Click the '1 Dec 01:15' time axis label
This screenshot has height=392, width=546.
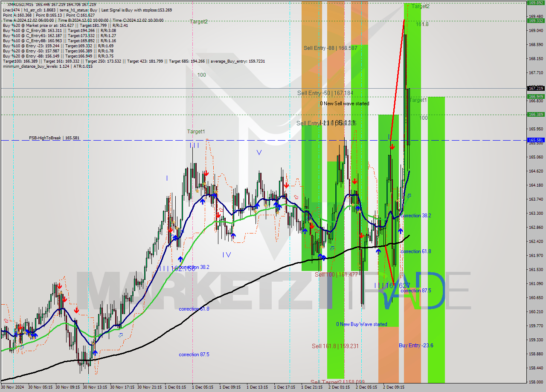(x=176, y=387)
